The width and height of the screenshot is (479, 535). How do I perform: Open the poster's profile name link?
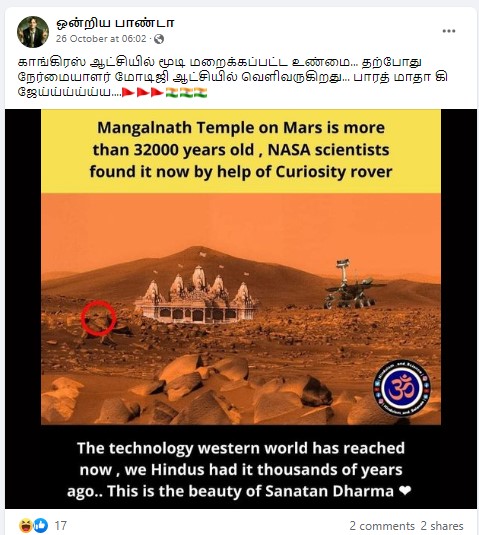[x=115, y=23]
